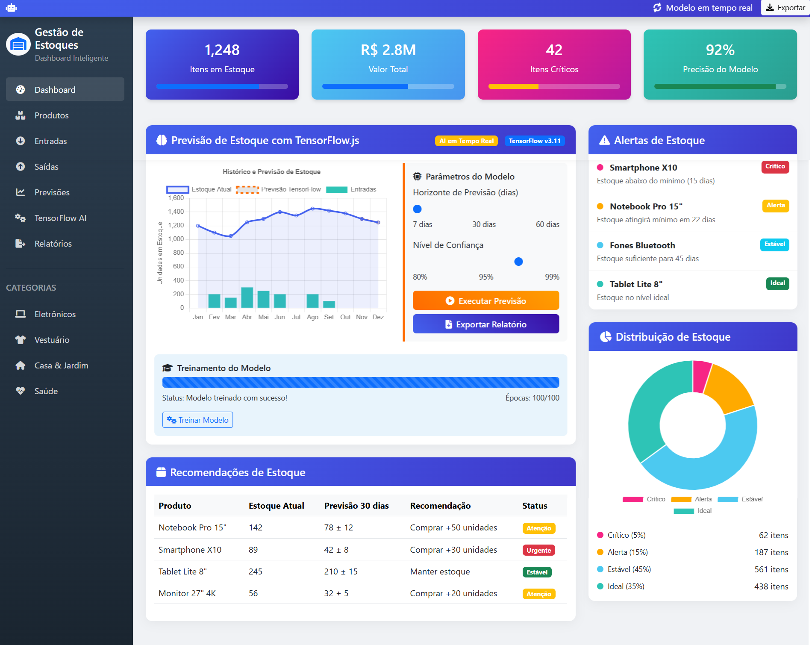Click the Relatórios file export icon
Image resolution: width=812 pixels, height=645 pixels.
pos(20,244)
